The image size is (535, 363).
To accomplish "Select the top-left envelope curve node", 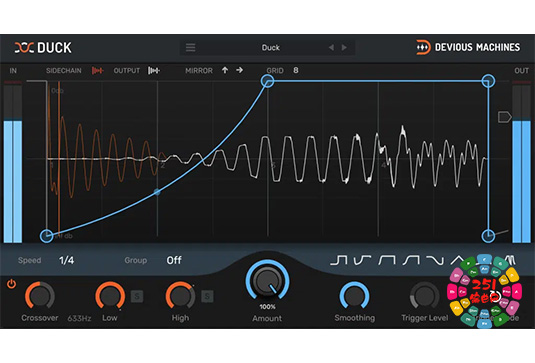I will click(268, 81).
